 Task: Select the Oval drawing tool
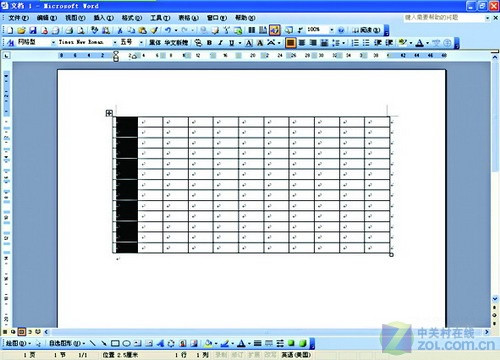126,343
